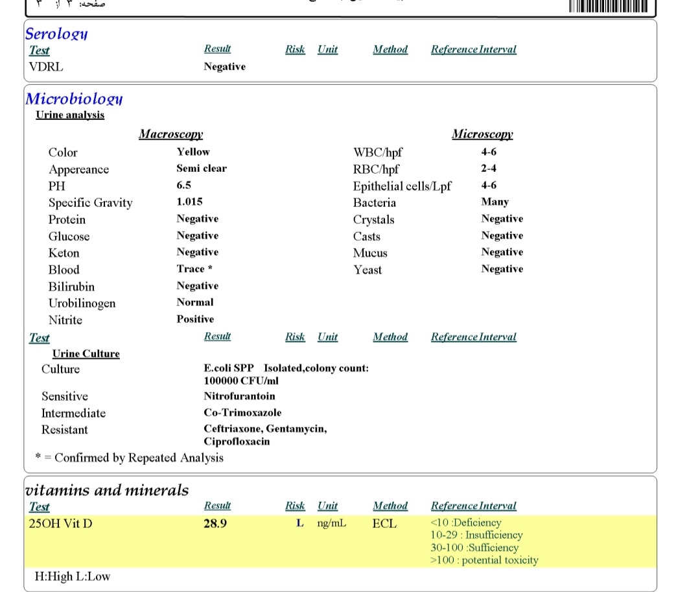Screen dimensions: 700x592
Task: Select the WBC/hpf label
Action: [378, 152]
